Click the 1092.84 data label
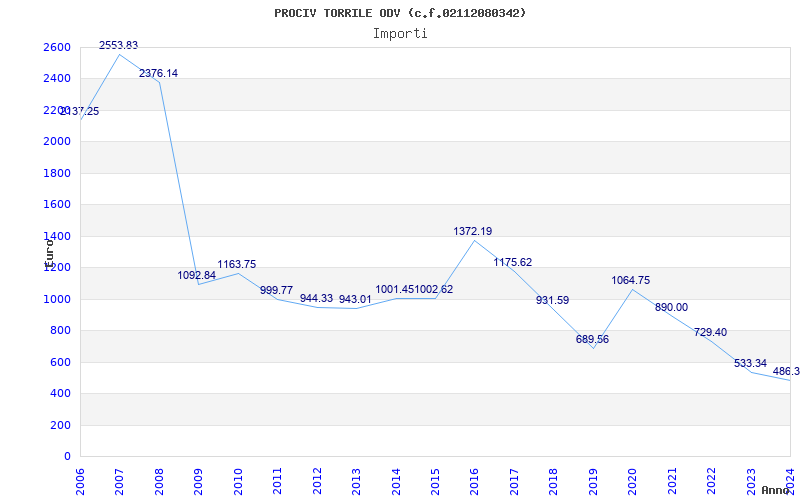 [197, 276]
